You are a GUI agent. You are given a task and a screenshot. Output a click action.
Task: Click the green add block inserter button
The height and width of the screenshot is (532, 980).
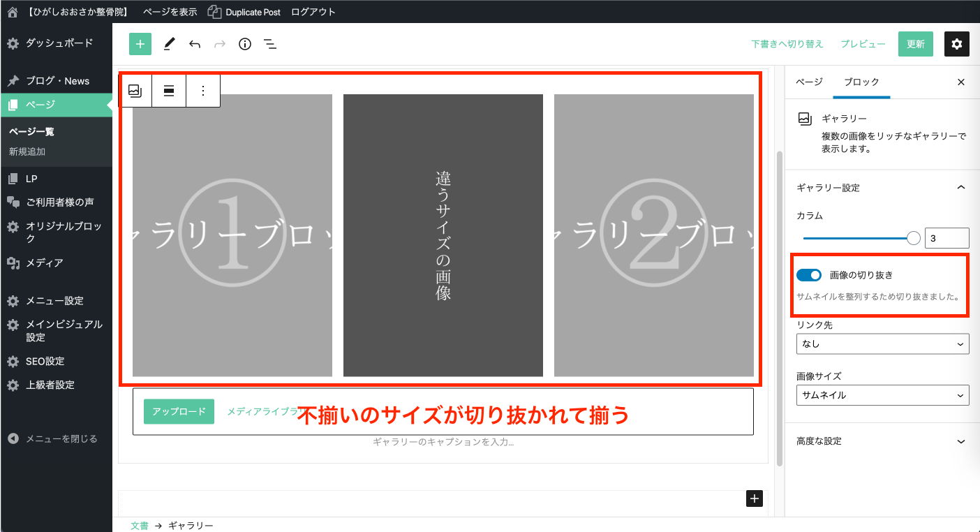pyautogui.click(x=140, y=44)
